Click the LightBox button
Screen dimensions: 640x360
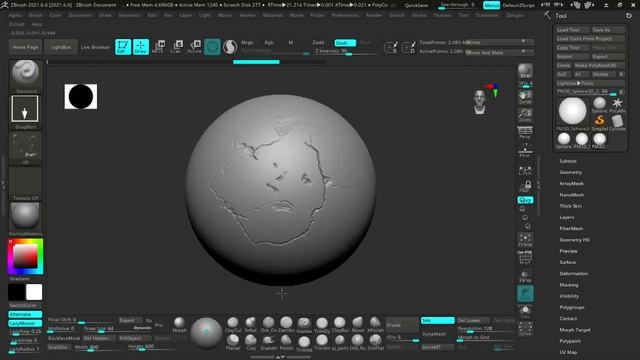(60, 47)
